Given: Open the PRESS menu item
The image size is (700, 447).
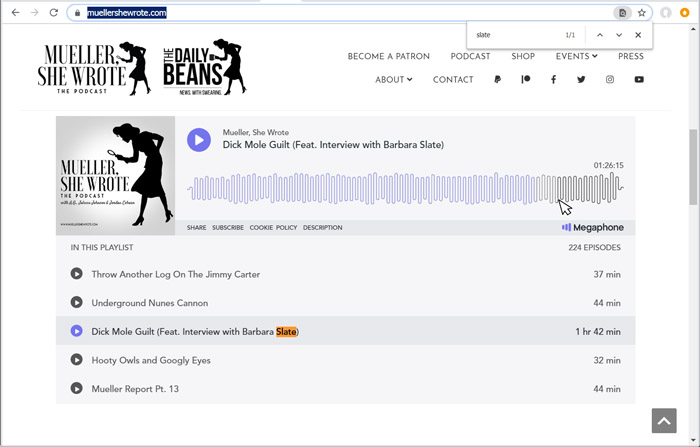Looking at the screenshot, I should click(x=631, y=56).
